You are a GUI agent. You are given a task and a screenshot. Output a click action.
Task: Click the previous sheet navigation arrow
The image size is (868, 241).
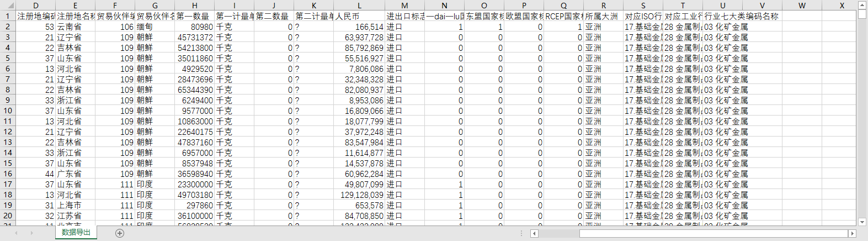click(x=16, y=233)
